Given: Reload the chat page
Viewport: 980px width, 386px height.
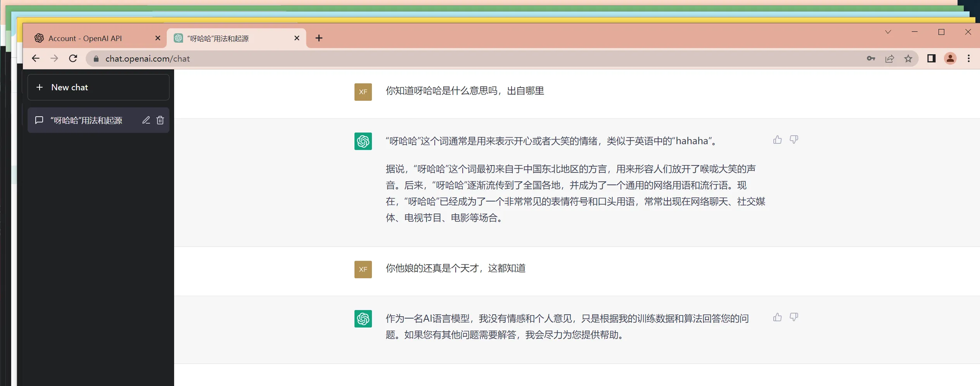Looking at the screenshot, I should [x=73, y=59].
